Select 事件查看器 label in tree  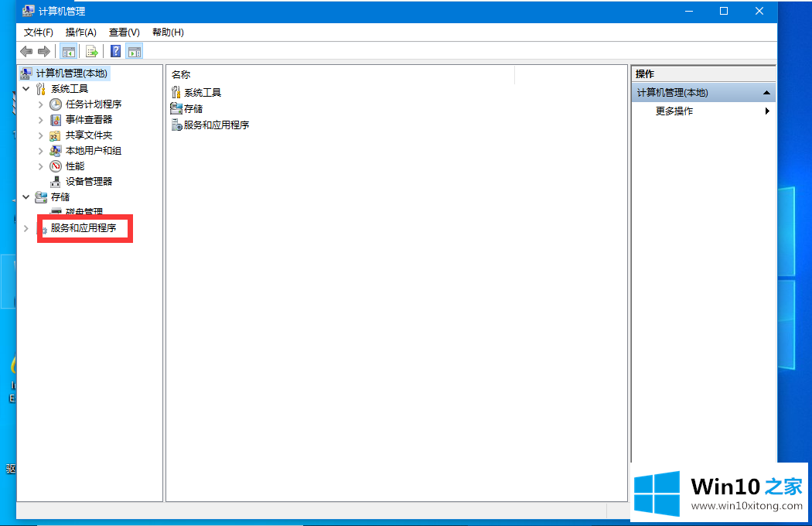pyautogui.click(x=89, y=120)
